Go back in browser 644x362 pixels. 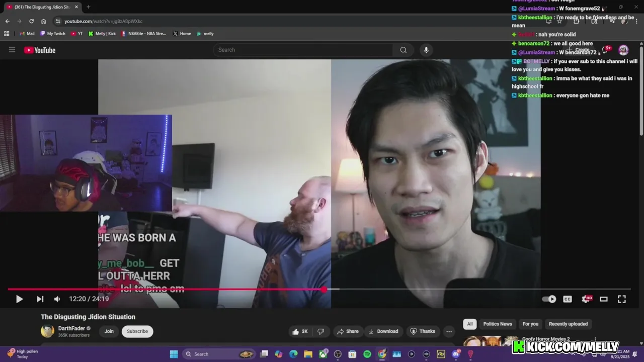(7, 21)
